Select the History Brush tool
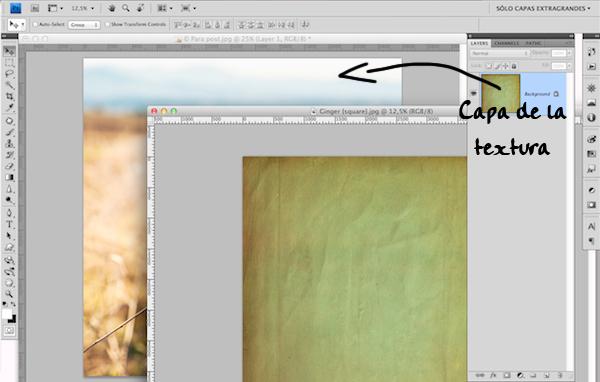This screenshot has height=382, width=600. coord(9,155)
